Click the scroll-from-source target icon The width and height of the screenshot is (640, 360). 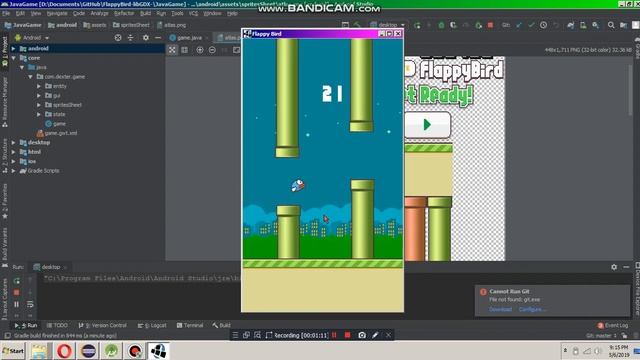pos(118,38)
